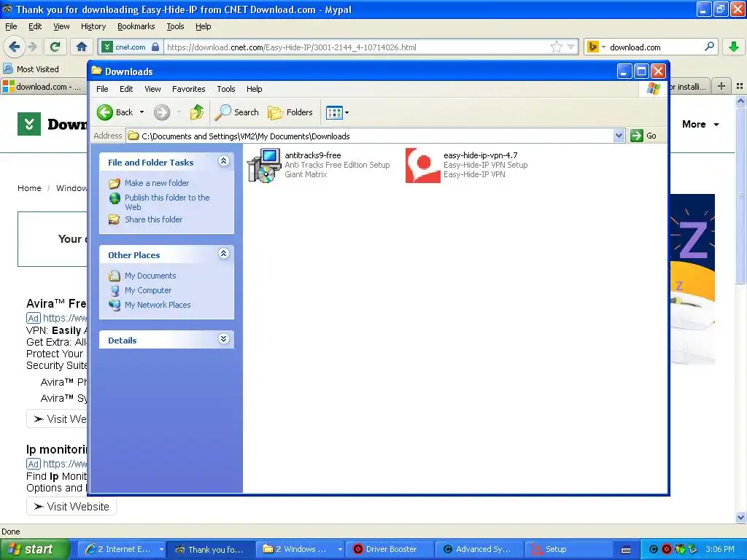
Task: Switch to Setup taskbar item
Action: tap(569, 549)
